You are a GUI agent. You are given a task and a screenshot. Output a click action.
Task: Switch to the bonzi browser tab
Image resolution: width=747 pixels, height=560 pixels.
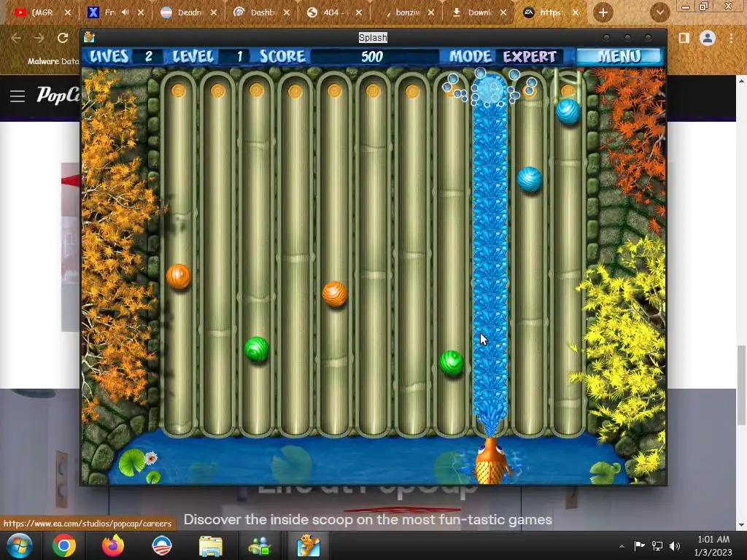[407, 12]
